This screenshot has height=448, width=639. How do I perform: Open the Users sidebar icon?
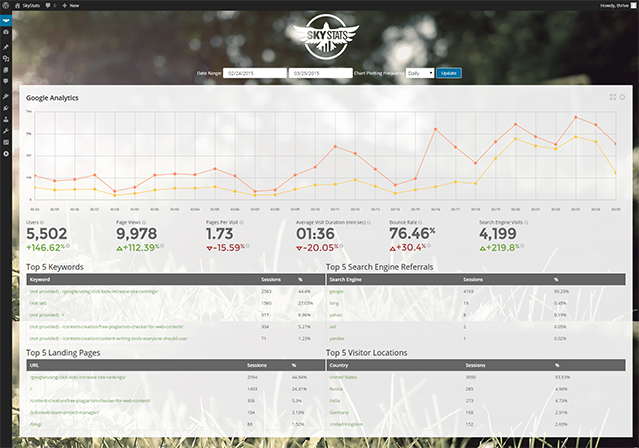6,119
